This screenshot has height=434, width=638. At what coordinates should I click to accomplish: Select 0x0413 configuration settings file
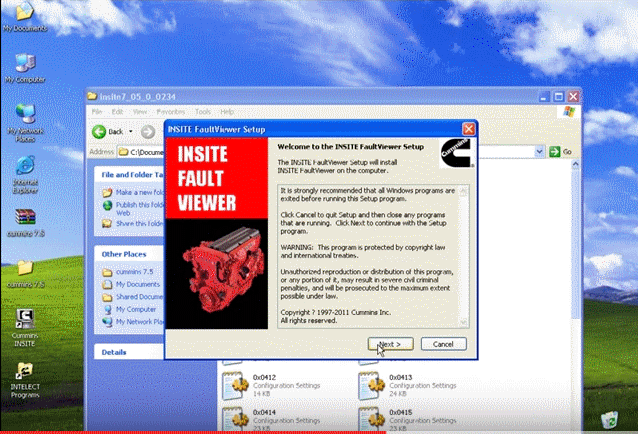(x=408, y=385)
